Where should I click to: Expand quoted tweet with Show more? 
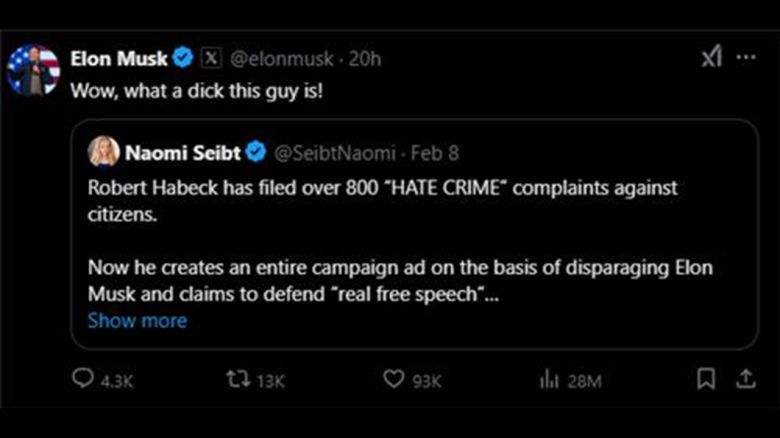137,321
